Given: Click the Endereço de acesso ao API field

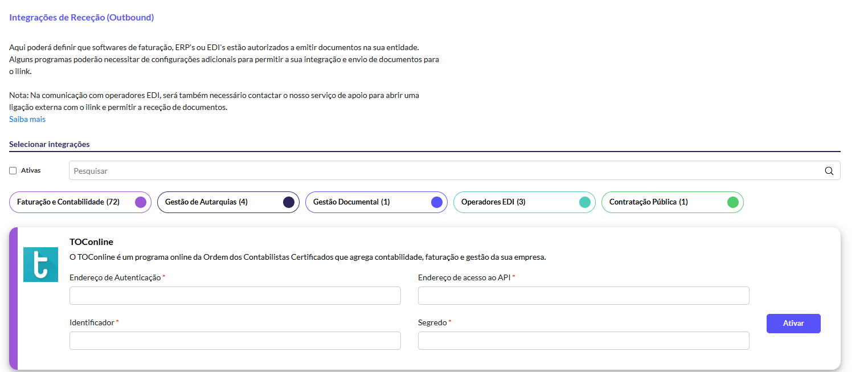Looking at the screenshot, I should pos(583,295).
